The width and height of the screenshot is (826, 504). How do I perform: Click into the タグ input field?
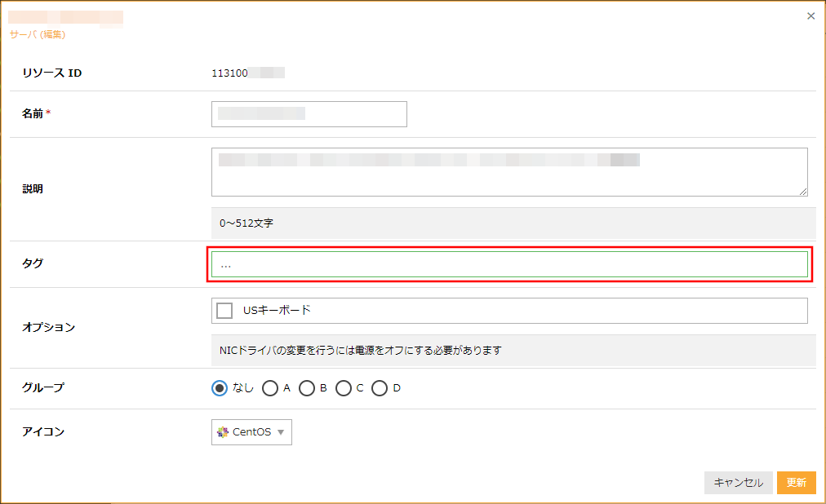[508, 264]
